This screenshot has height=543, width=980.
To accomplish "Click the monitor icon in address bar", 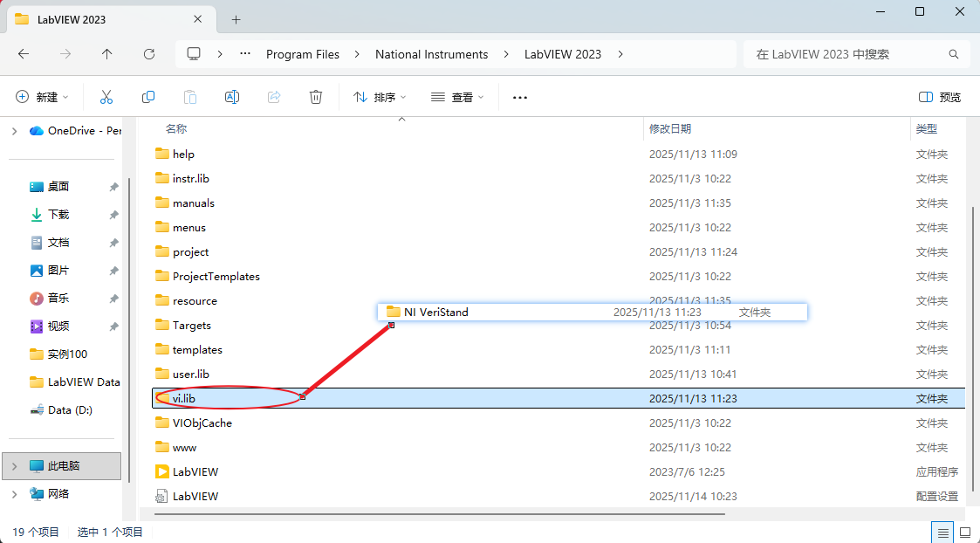I will pyautogui.click(x=194, y=54).
